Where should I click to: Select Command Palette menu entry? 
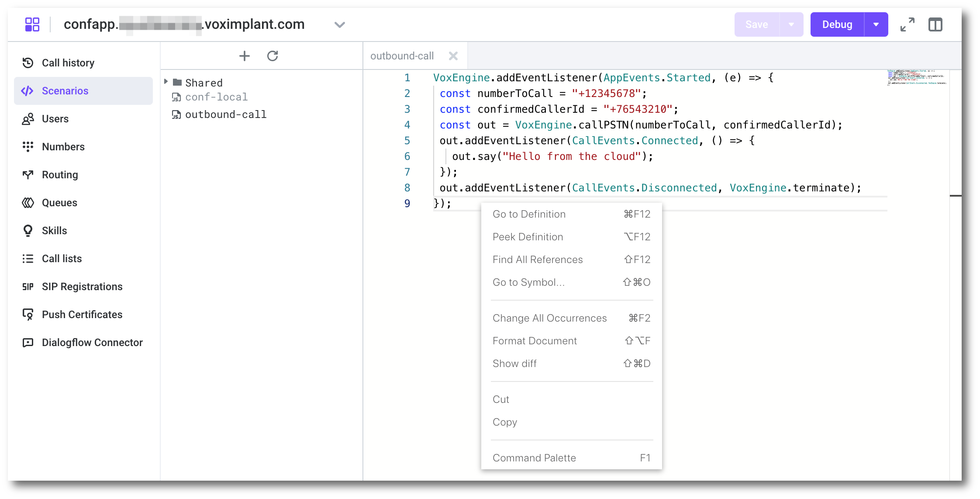coord(534,458)
